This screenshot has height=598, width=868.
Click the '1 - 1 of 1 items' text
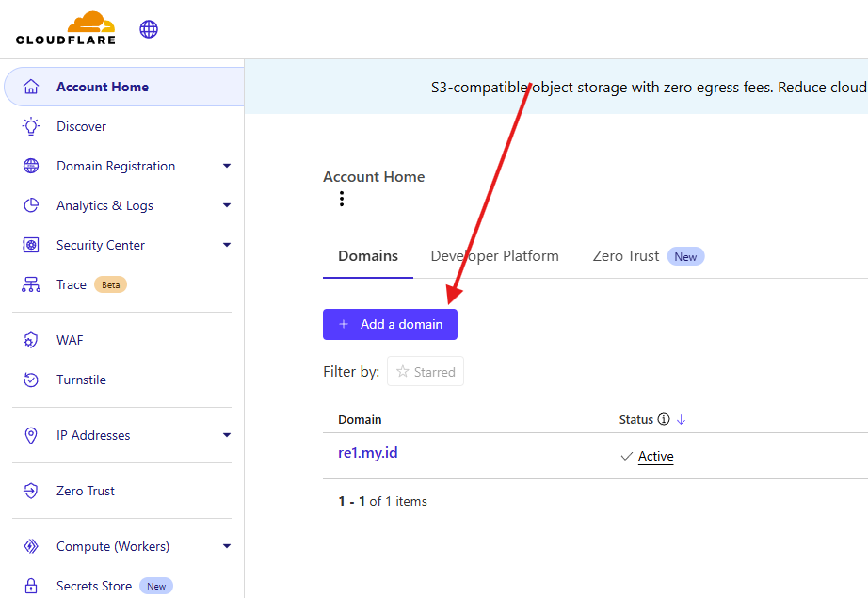(x=382, y=502)
